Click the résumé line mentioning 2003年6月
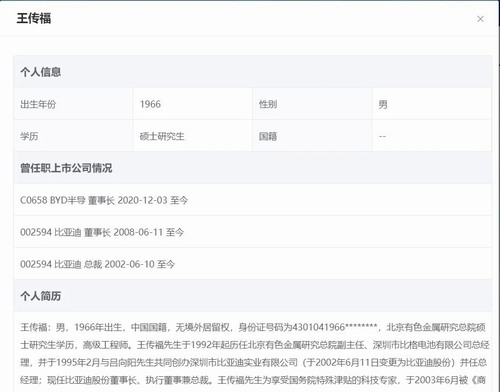Screen dimensions: 500x392 pyautogui.click(x=253, y=380)
